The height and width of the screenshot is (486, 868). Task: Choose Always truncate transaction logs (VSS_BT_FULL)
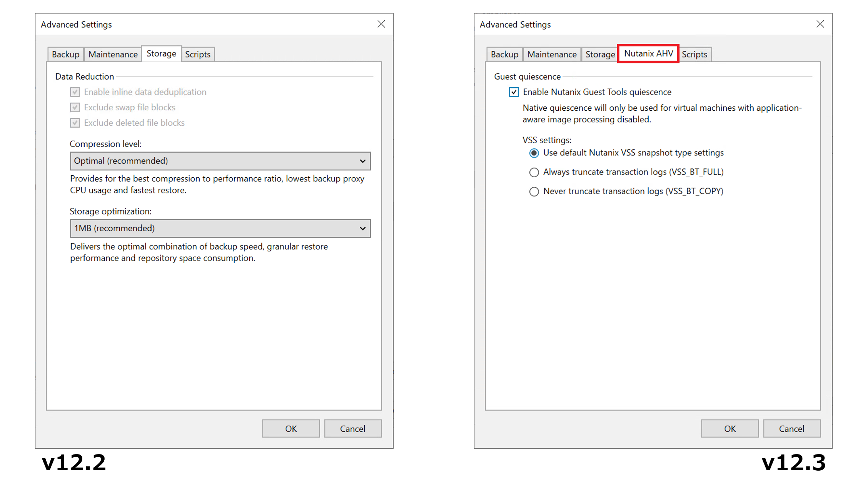(534, 172)
